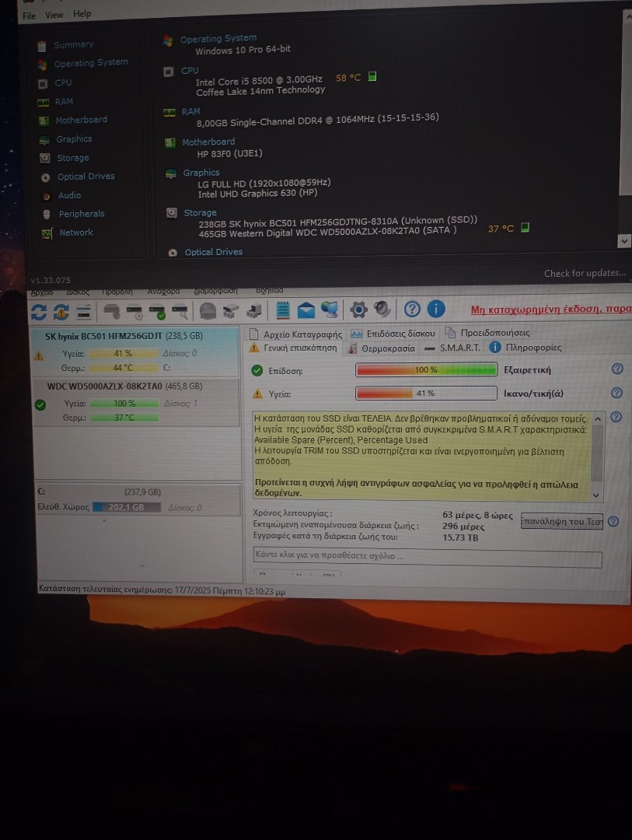
Task: Open settings gear icon in Hard Disk Sentinel
Action: pos(358,309)
